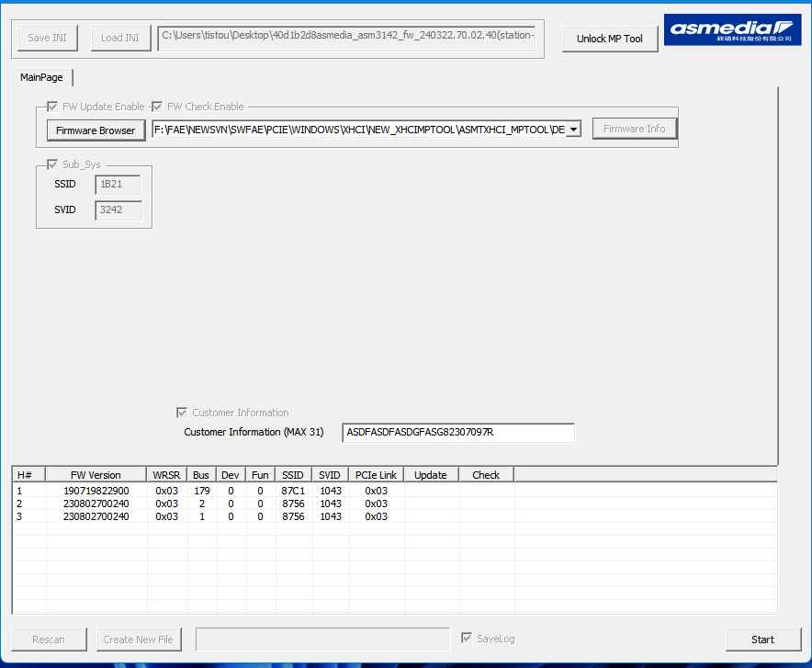Click the FW Version column header
812x668 pixels.
(x=96, y=475)
